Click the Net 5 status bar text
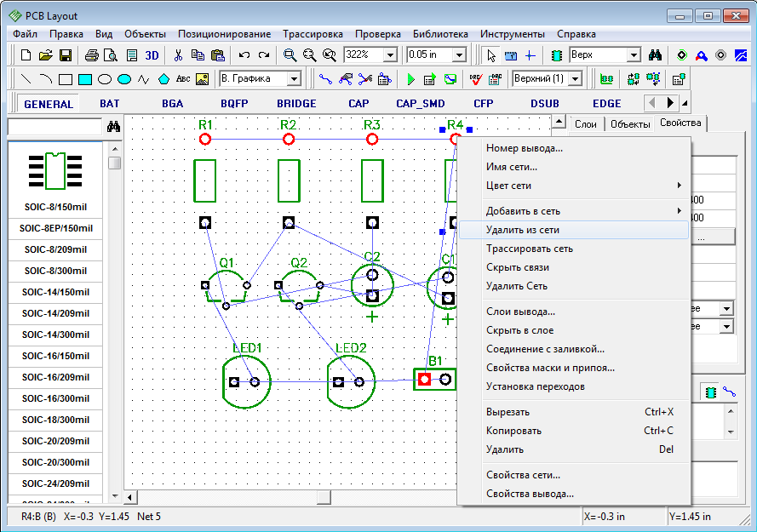The image size is (757, 532). pyautogui.click(x=149, y=517)
